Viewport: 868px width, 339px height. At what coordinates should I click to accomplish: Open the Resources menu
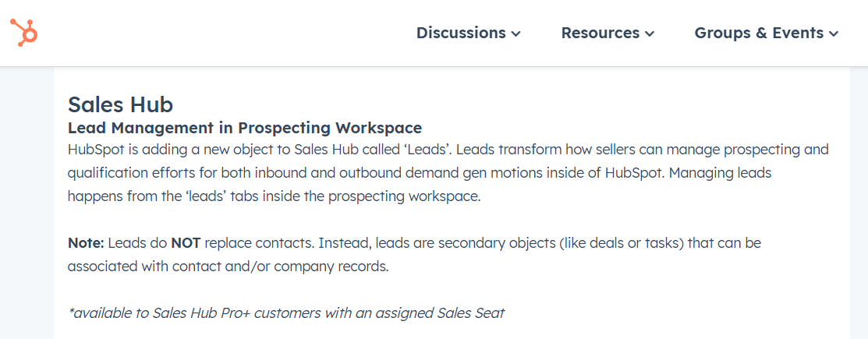coord(601,33)
